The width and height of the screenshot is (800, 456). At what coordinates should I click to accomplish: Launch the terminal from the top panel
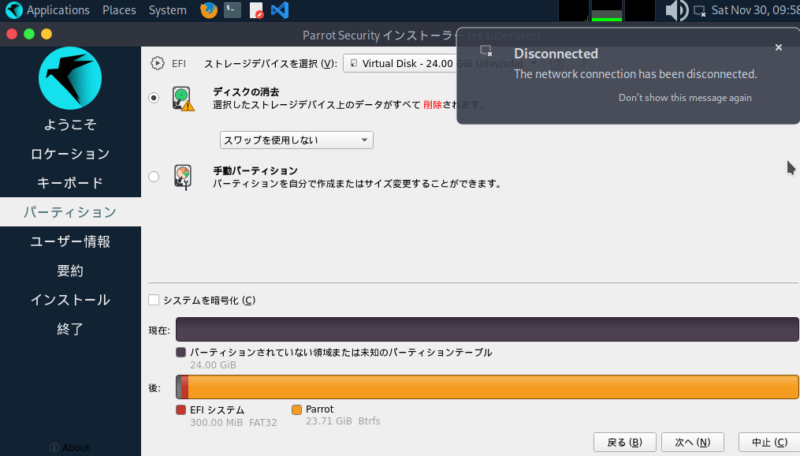[x=232, y=11]
